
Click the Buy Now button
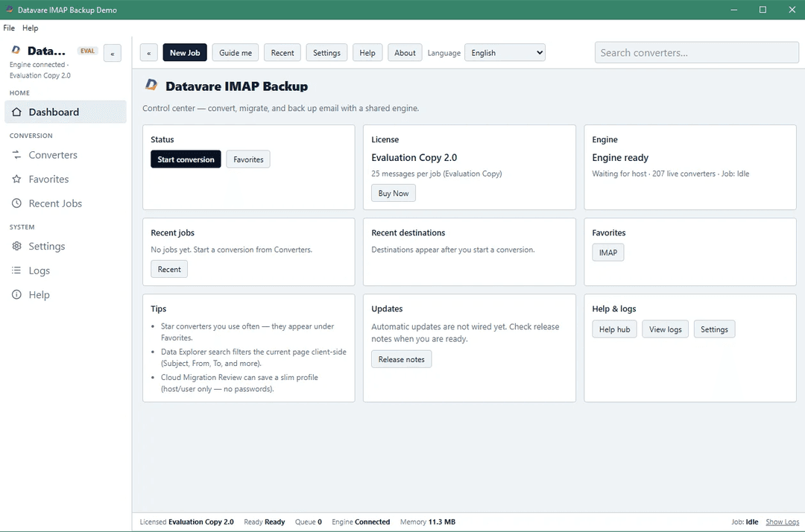[x=394, y=193]
